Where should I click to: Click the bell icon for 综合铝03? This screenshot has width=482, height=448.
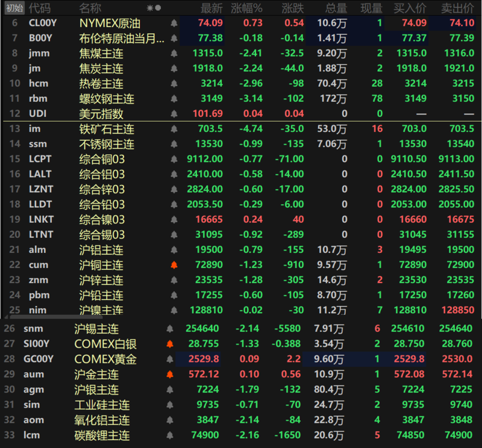(x=174, y=174)
